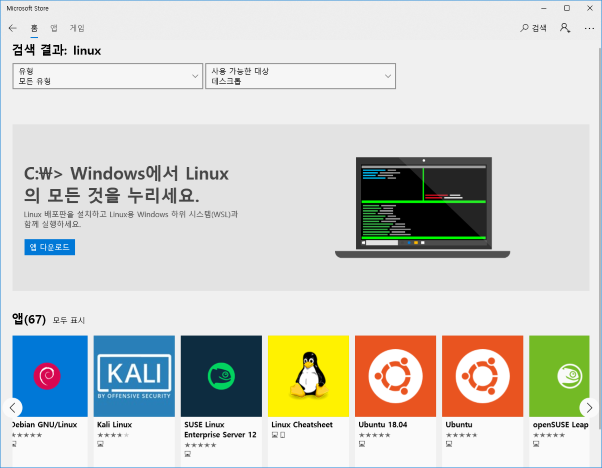
Task: Expand the 사용 가능한 대상 dropdown
Action: coord(300,76)
